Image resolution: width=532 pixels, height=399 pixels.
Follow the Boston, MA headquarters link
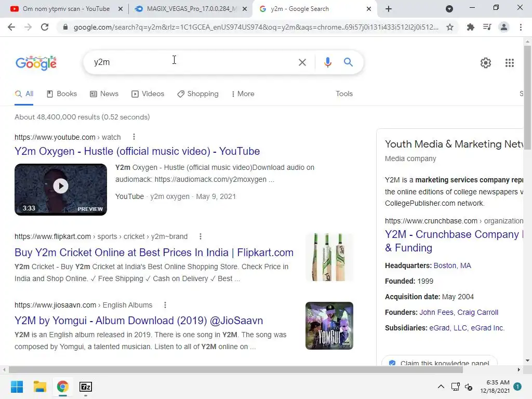pyautogui.click(x=453, y=265)
